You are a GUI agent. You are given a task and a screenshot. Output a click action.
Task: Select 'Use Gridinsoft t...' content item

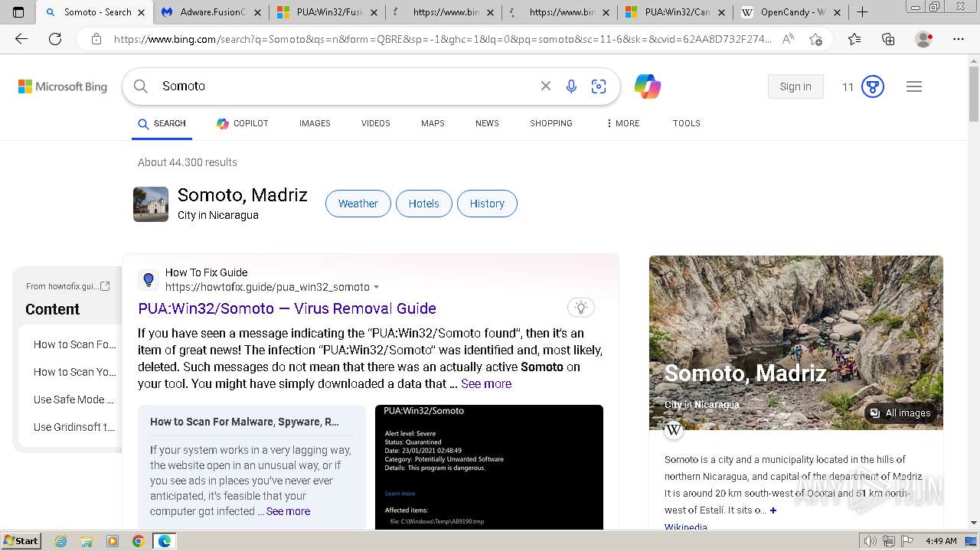click(73, 427)
